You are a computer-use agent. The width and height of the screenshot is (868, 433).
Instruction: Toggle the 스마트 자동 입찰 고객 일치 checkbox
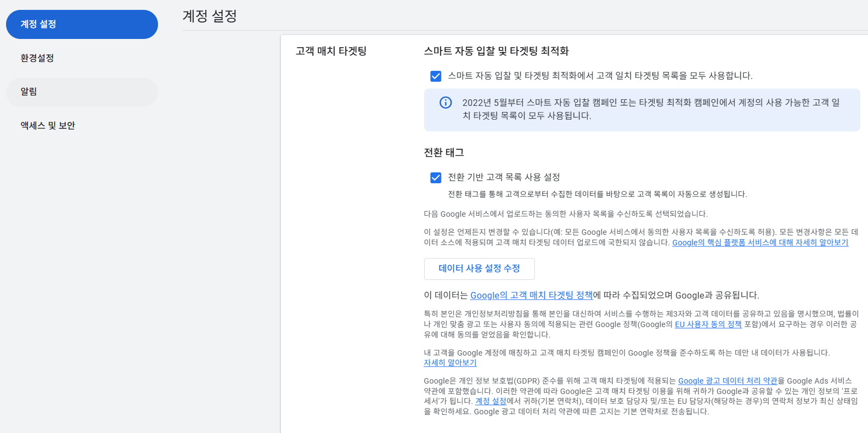coord(436,76)
